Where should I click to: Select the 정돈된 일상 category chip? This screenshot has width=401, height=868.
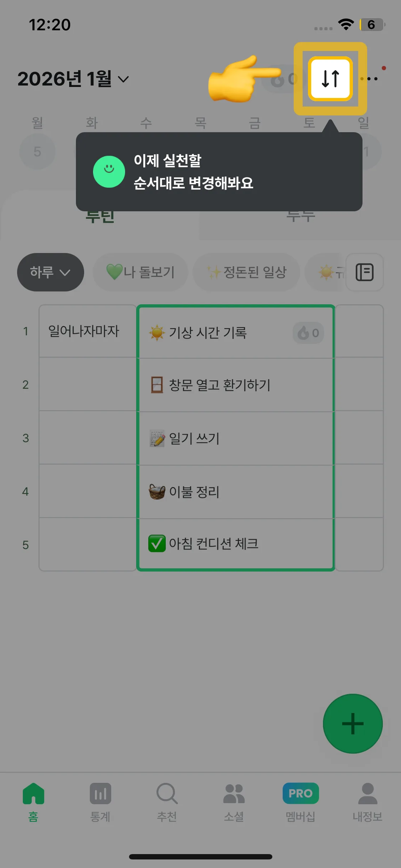pyautogui.click(x=247, y=272)
